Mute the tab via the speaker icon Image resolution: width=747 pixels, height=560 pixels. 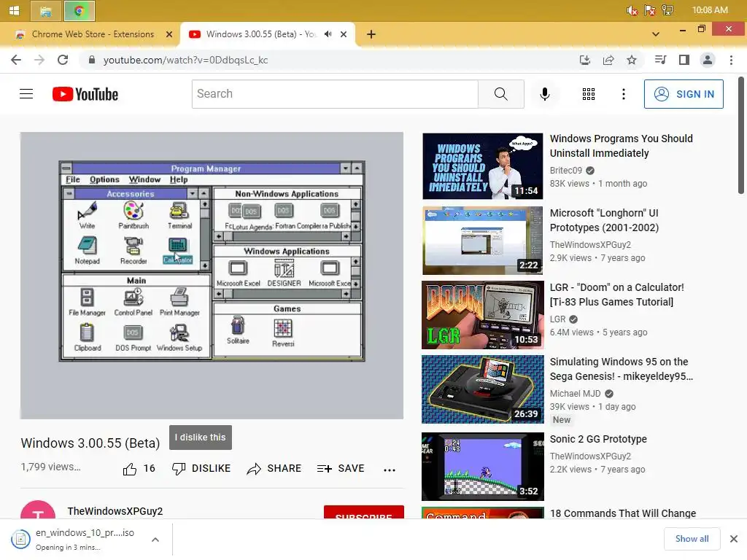coord(328,34)
